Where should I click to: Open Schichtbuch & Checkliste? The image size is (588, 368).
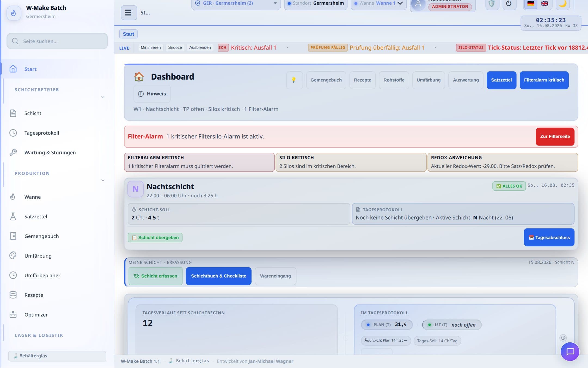click(218, 276)
